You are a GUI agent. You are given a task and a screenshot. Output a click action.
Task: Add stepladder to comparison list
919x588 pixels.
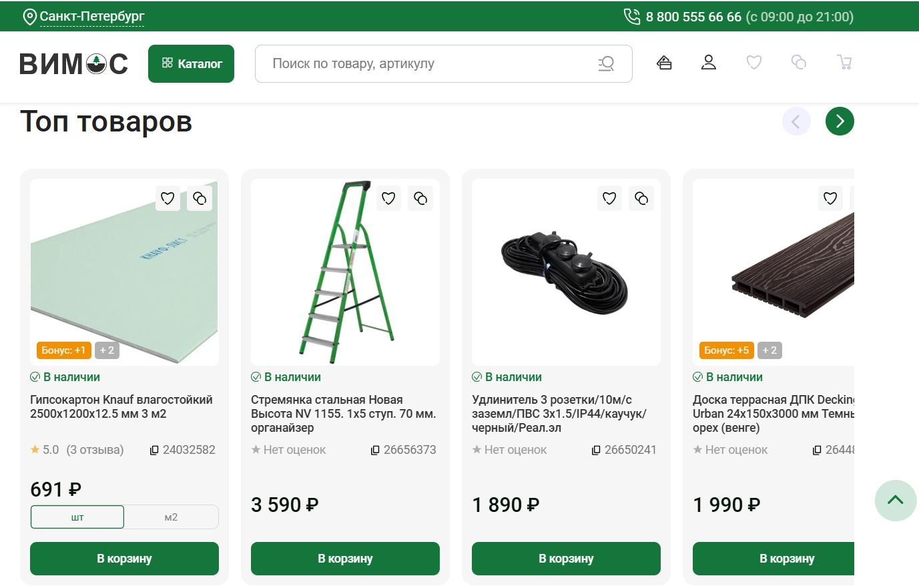pos(420,198)
